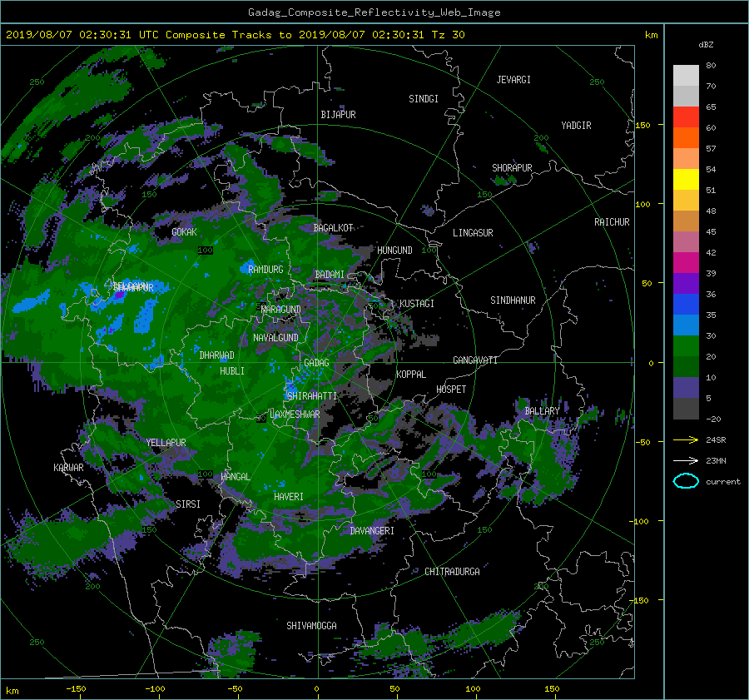This screenshot has width=749, height=700.
Task: Click the GANGAVATI city label
Action: (x=475, y=360)
